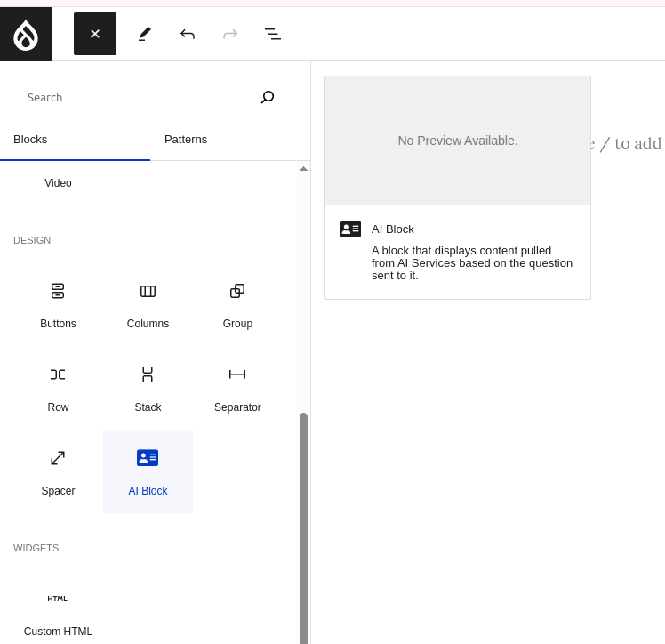The image size is (665, 644).
Task: Focus the block Search input field
Action: click(133, 97)
